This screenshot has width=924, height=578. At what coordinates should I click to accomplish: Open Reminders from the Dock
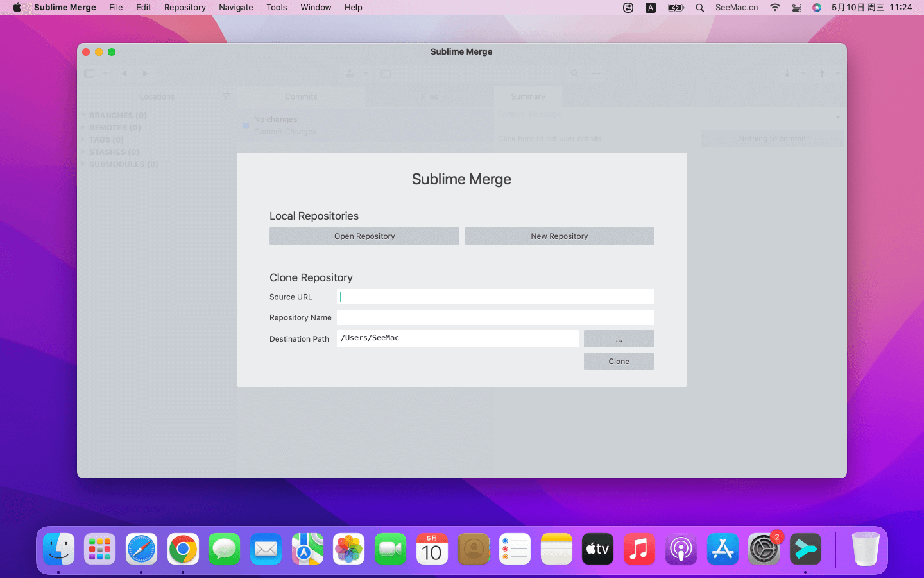coord(515,549)
